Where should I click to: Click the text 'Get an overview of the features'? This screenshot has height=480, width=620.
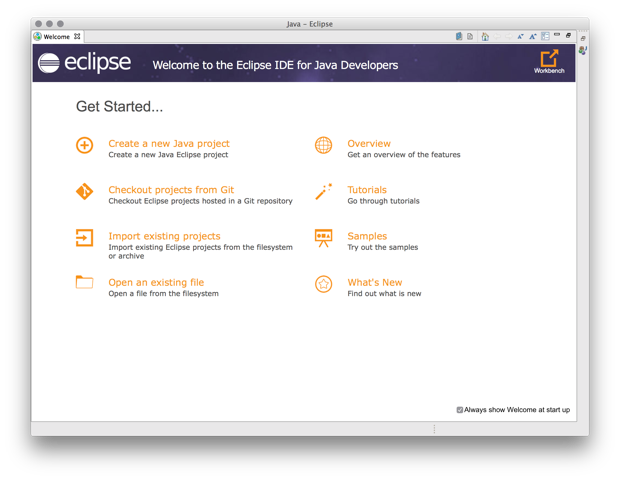coord(404,155)
